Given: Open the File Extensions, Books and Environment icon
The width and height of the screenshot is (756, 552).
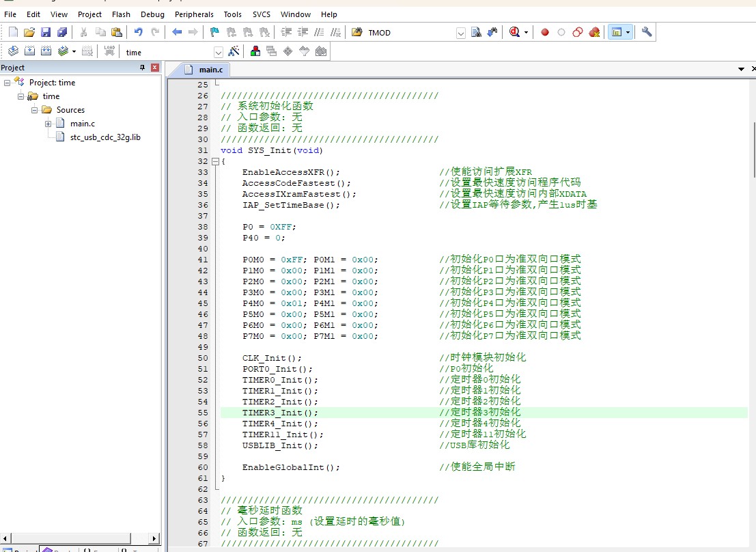Looking at the screenshot, I should click(255, 51).
